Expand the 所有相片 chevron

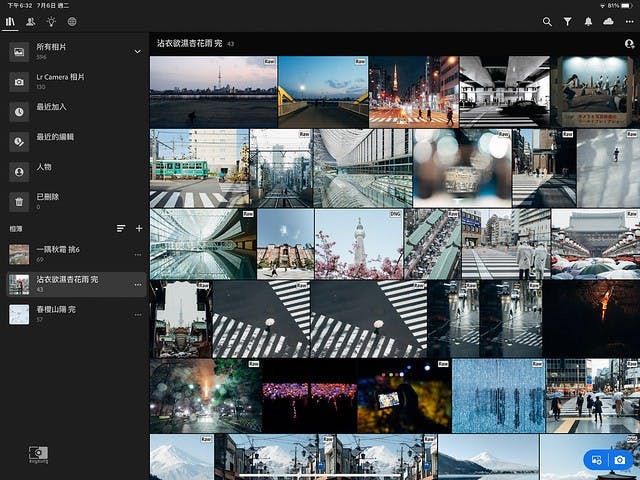click(x=137, y=51)
